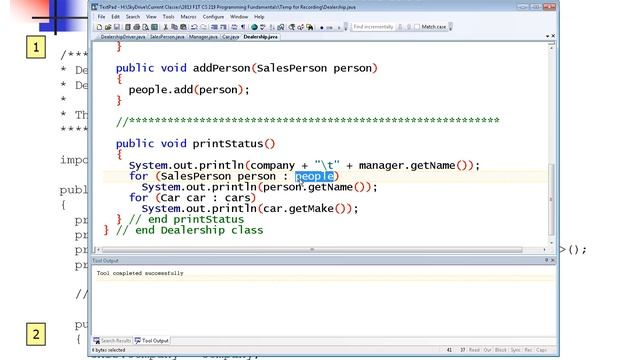Enable the Match case checkbox
The width and height of the screenshot is (640, 360).
(417, 27)
